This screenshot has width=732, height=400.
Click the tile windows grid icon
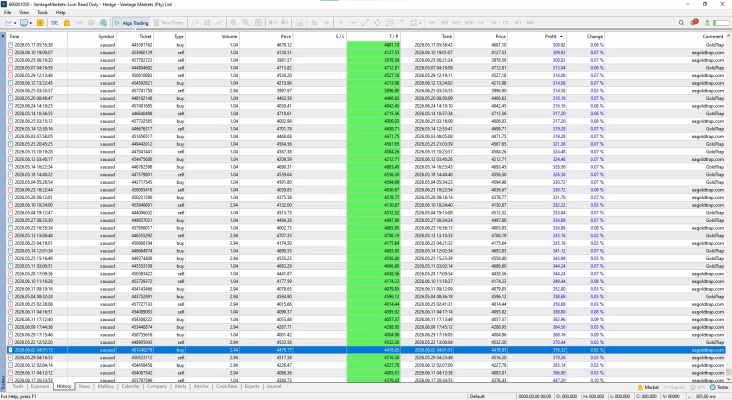point(258,22)
